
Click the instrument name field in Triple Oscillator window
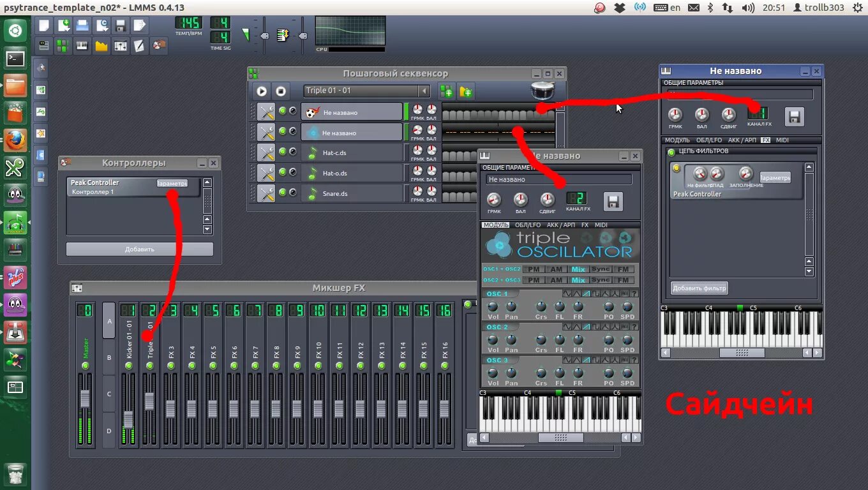tap(558, 180)
